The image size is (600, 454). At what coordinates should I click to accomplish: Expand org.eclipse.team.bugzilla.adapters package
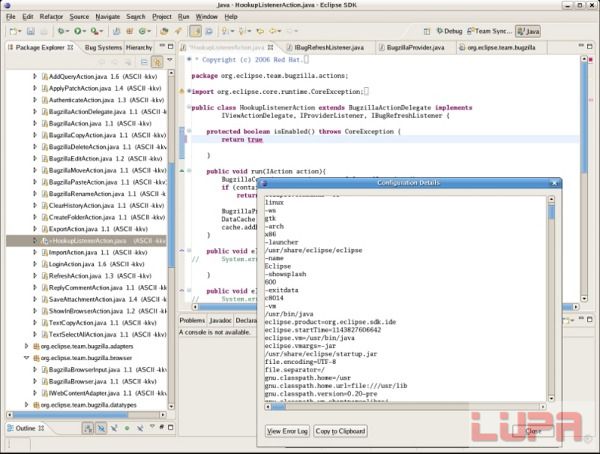pos(26,346)
